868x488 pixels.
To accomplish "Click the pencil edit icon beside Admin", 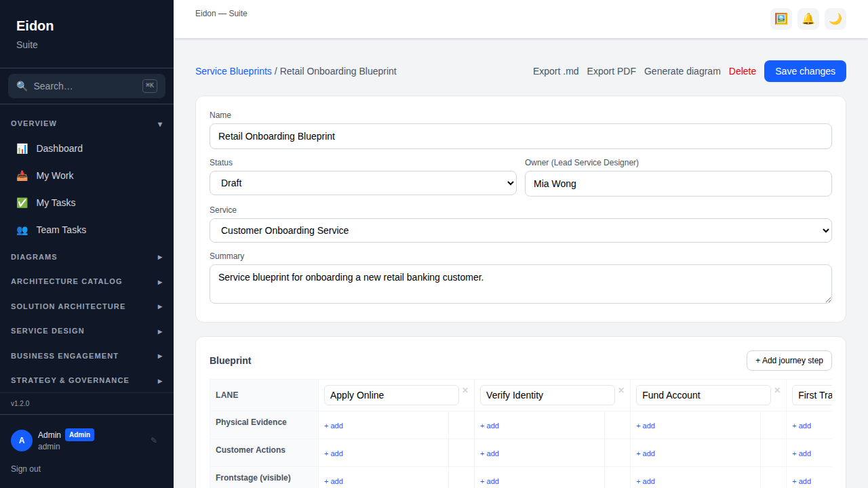I will click(x=154, y=440).
